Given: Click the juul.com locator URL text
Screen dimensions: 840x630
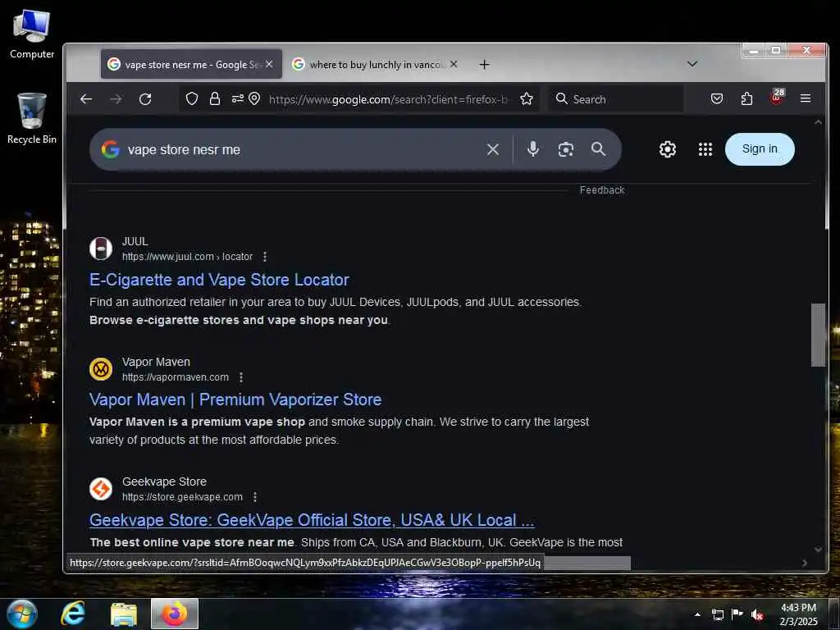Looking at the screenshot, I should (x=188, y=257).
